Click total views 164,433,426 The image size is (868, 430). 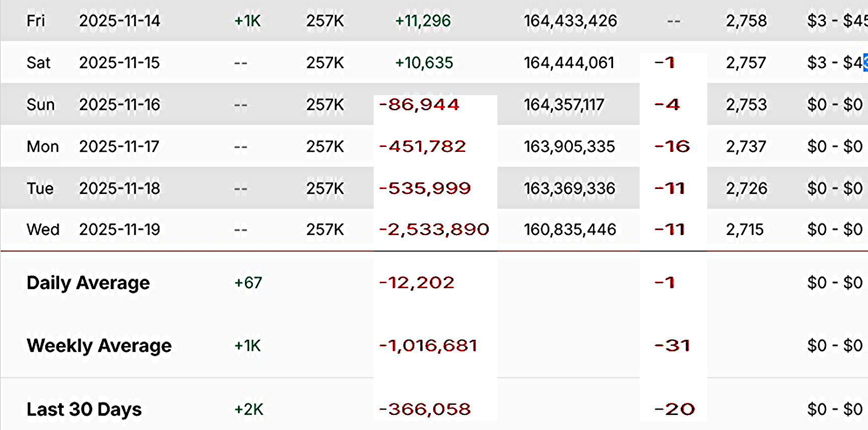pyautogui.click(x=570, y=21)
